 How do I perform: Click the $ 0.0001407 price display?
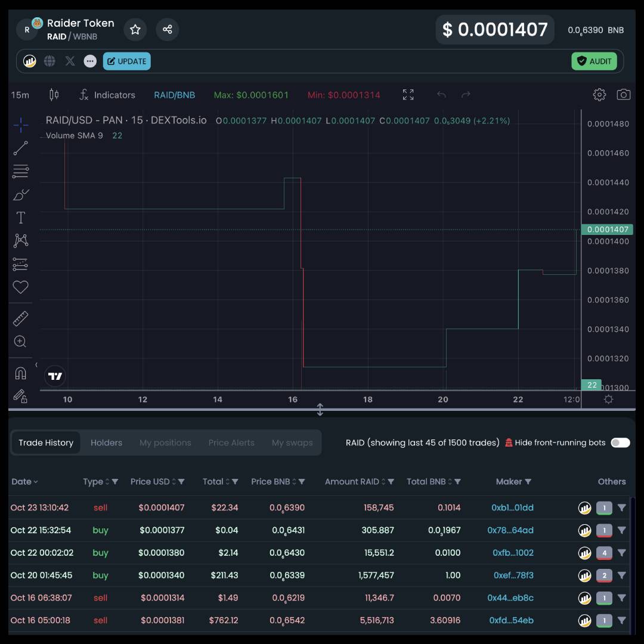(x=495, y=30)
